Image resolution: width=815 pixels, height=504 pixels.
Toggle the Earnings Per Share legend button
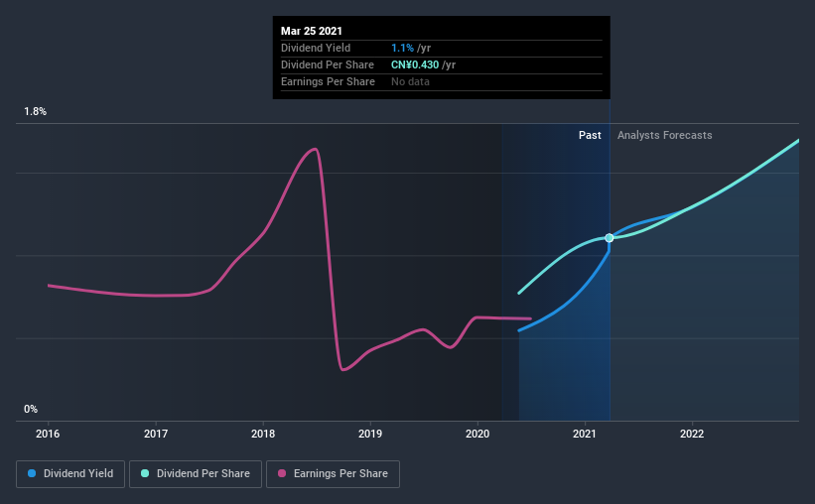click(333, 474)
